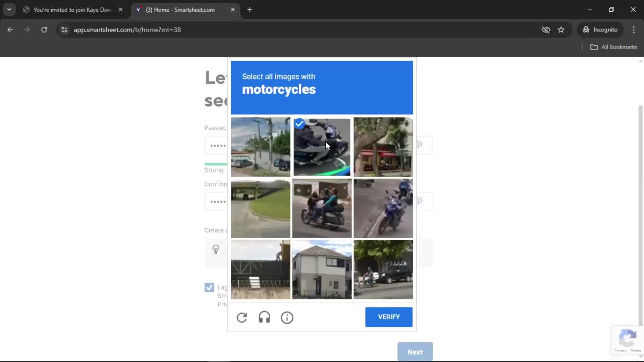View site information icon in address bar
The width and height of the screenshot is (644, 362).
[x=64, y=30]
